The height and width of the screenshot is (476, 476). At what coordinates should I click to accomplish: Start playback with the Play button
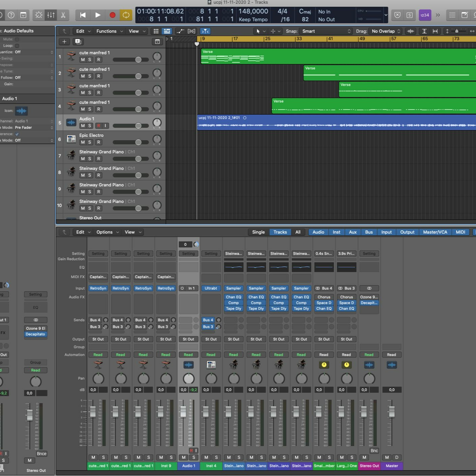98,15
